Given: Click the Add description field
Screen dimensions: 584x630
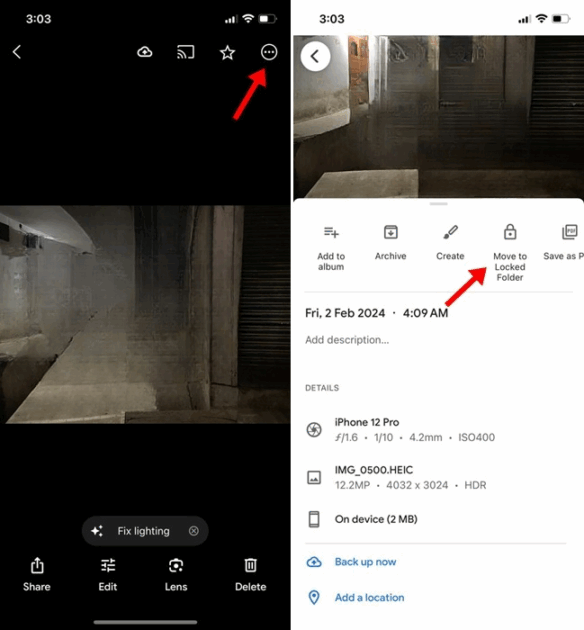Looking at the screenshot, I should pos(347,340).
